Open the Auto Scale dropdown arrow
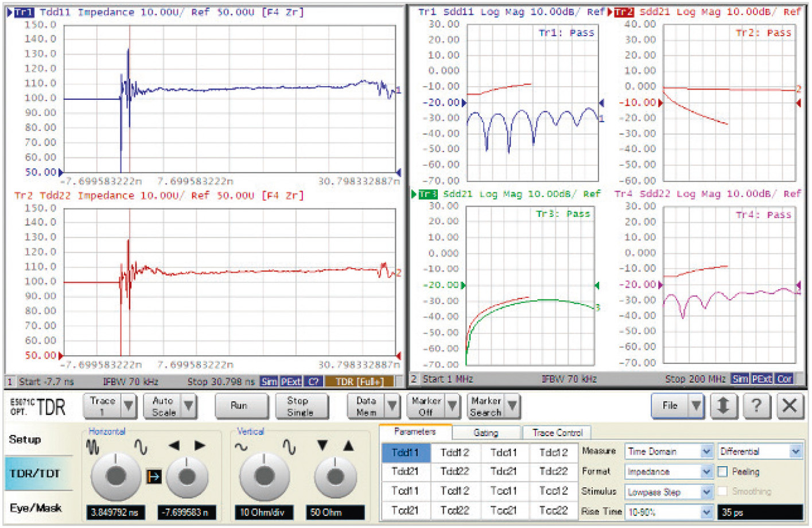Image resolution: width=812 pixels, height=528 pixels. coord(189,406)
